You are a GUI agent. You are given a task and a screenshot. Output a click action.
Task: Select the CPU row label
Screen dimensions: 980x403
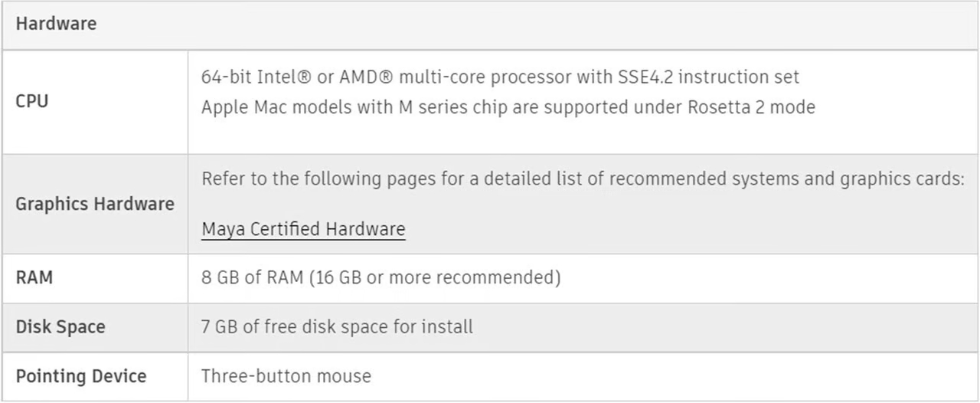click(x=32, y=101)
